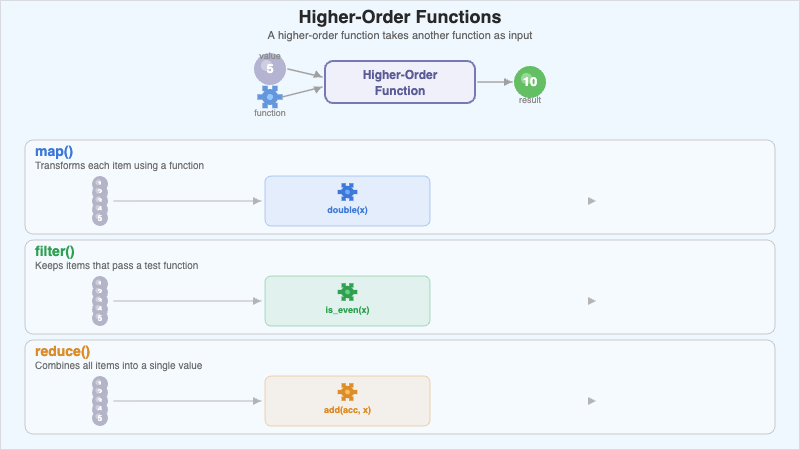800x450 pixels.
Task: Click the blue function gear icon at top
Action: tap(270, 96)
